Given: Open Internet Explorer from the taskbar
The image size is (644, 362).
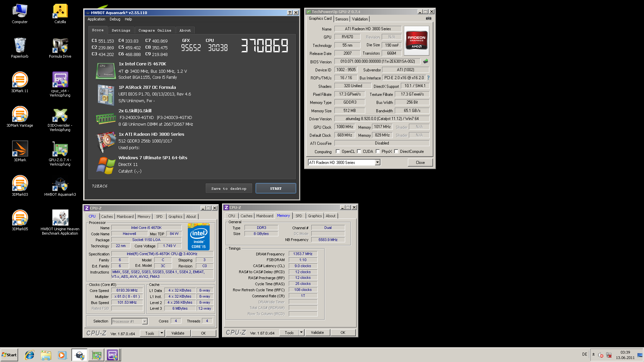Looking at the screenshot, I should coord(30,355).
